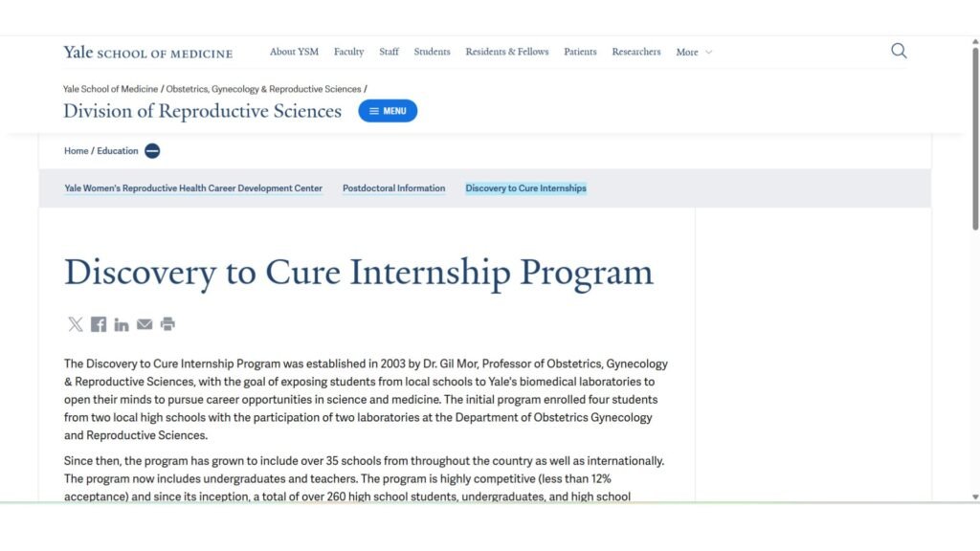This screenshot has width=980, height=551.
Task: Open the site search magnifier icon
Action: point(899,51)
